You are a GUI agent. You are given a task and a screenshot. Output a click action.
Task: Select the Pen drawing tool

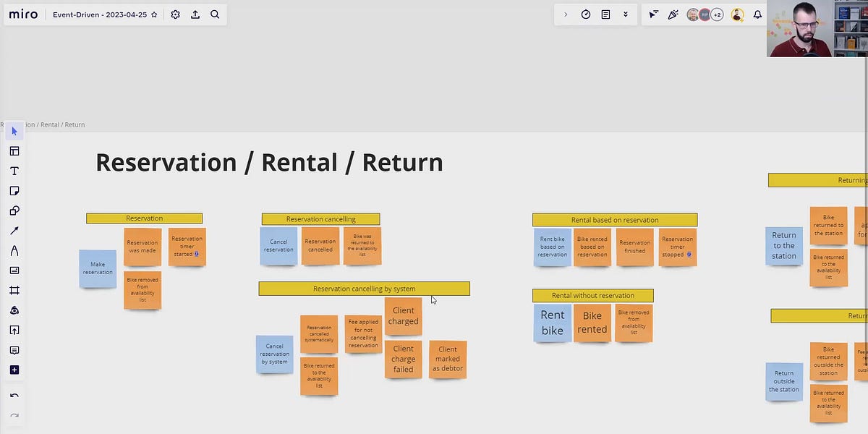coord(14,250)
